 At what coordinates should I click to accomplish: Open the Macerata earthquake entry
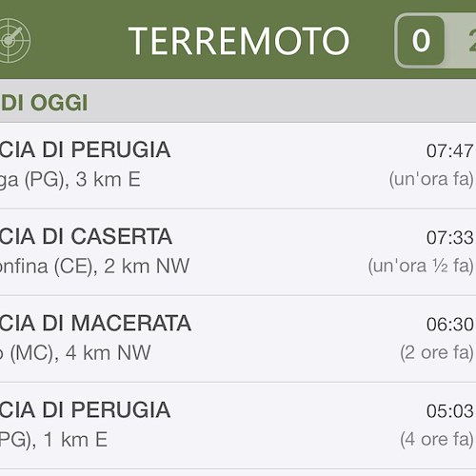pyautogui.click(x=238, y=339)
